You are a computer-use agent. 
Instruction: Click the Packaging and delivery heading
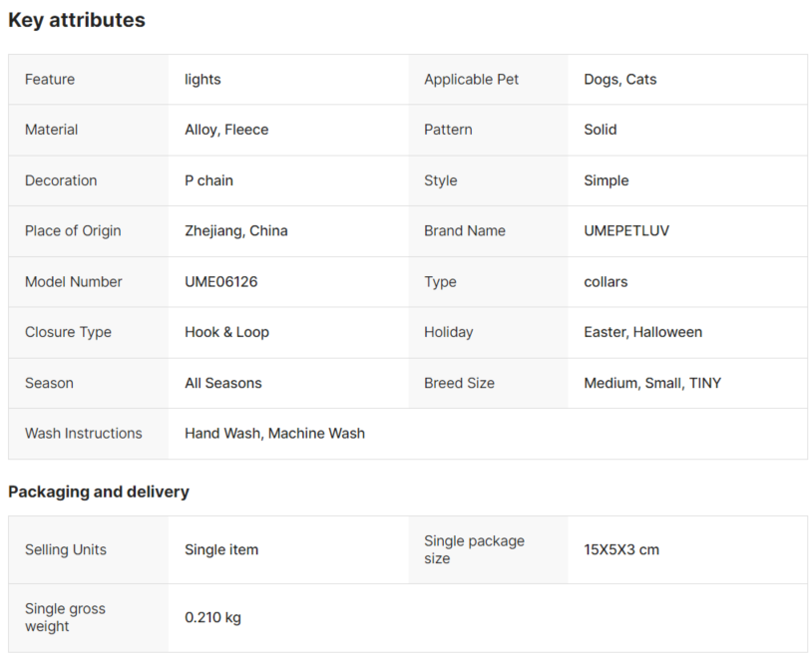point(99,492)
